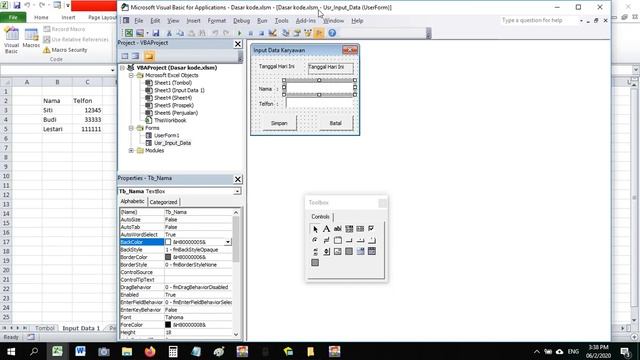Open the help search box dropdown arrow

click(581, 20)
